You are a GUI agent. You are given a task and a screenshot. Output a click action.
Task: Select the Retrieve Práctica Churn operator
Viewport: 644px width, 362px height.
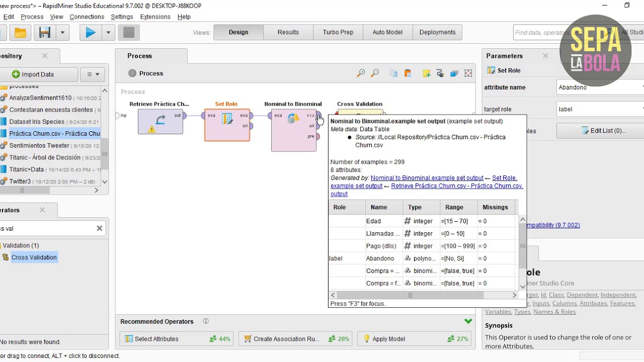pyautogui.click(x=160, y=121)
